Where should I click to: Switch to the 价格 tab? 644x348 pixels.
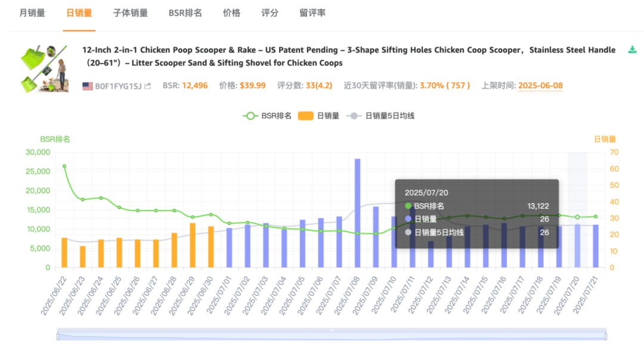click(231, 13)
